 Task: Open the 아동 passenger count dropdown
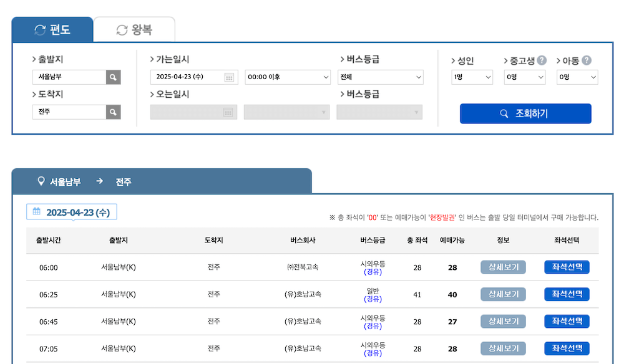pyautogui.click(x=577, y=77)
